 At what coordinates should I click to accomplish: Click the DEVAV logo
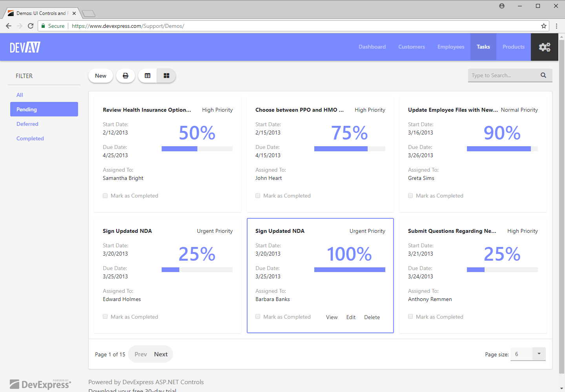coord(25,47)
